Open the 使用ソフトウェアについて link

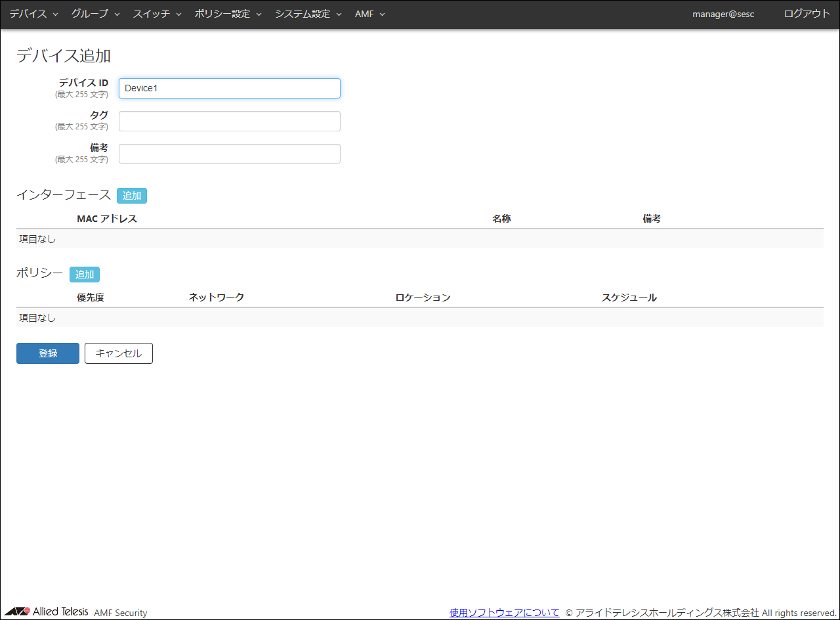click(x=504, y=613)
